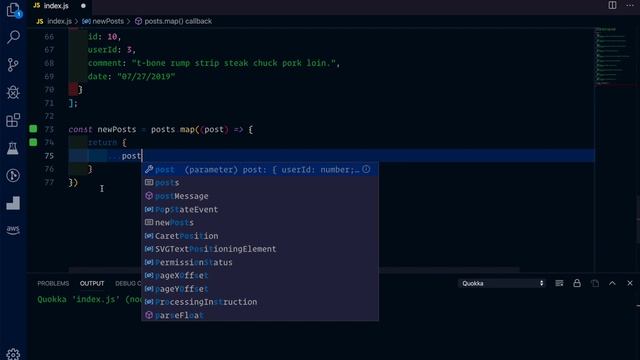The height and width of the screenshot is (360, 640).
Task: Maximize the bottom panel
Action: (612, 283)
